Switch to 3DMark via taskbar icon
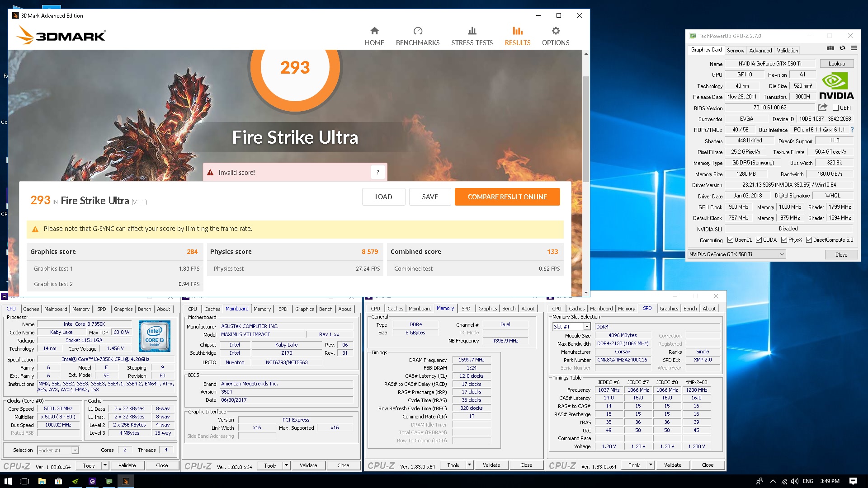Image resolution: width=868 pixels, height=488 pixels. [126, 481]
